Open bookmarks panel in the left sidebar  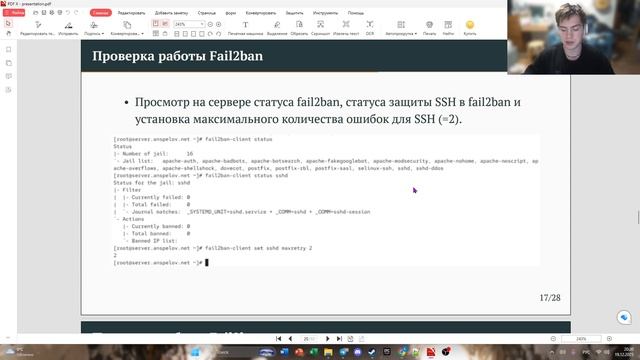9,49
